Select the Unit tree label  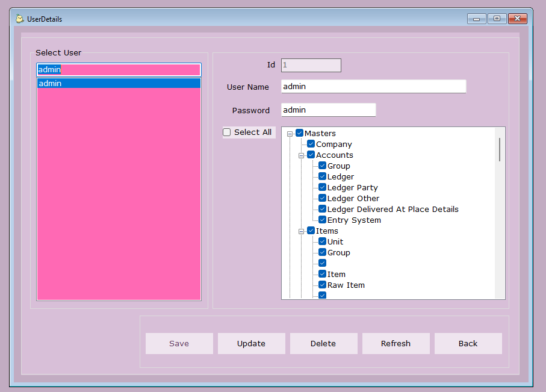(335, 242)
